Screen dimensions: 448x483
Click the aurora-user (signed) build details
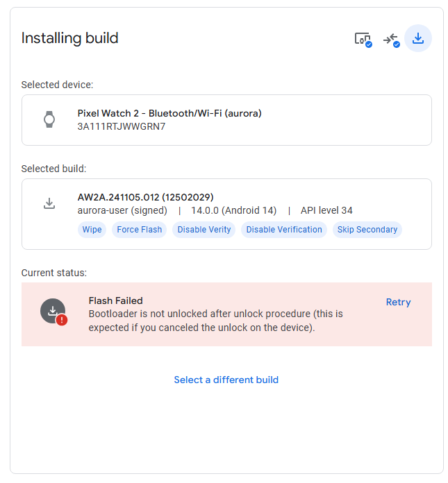122,210
